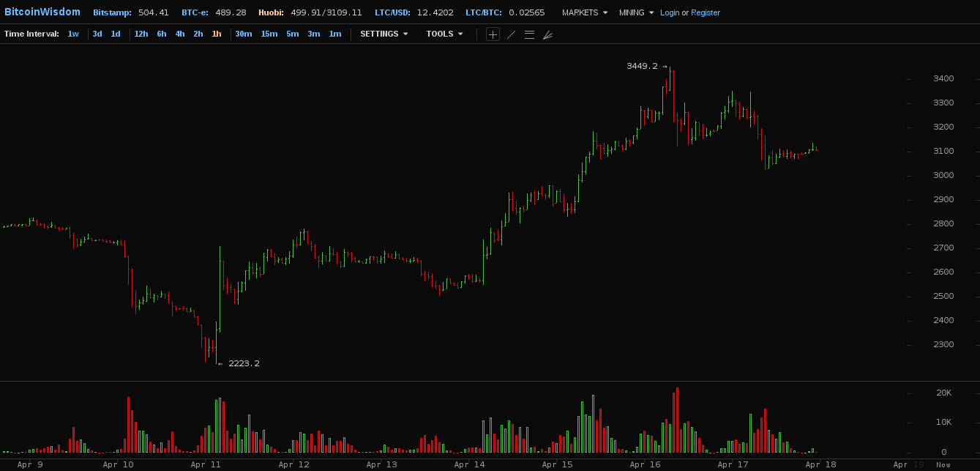Open the SETTINGS dropdown
980x471 pixels.
[384, 34]
